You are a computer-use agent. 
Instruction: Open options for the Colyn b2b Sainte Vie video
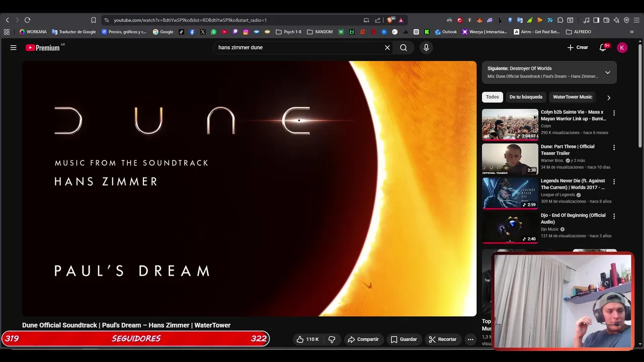coord(614,113)
